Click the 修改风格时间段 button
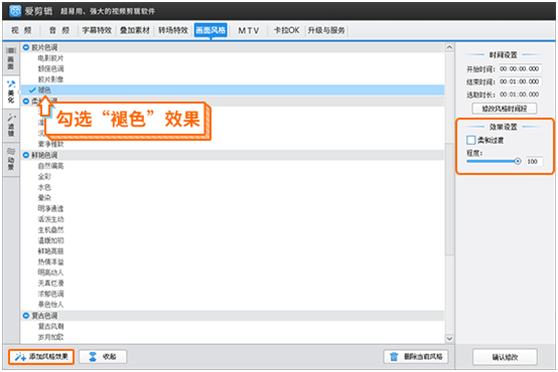The width and height of the screenshot is (558, 372). pos(504,109)
